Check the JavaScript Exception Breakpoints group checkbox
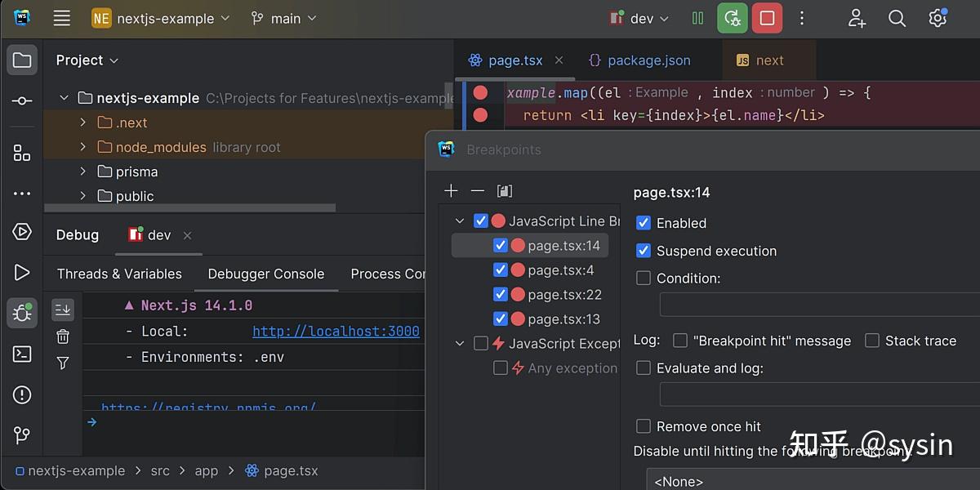This screenshot has height=490, width=980. 481,344
